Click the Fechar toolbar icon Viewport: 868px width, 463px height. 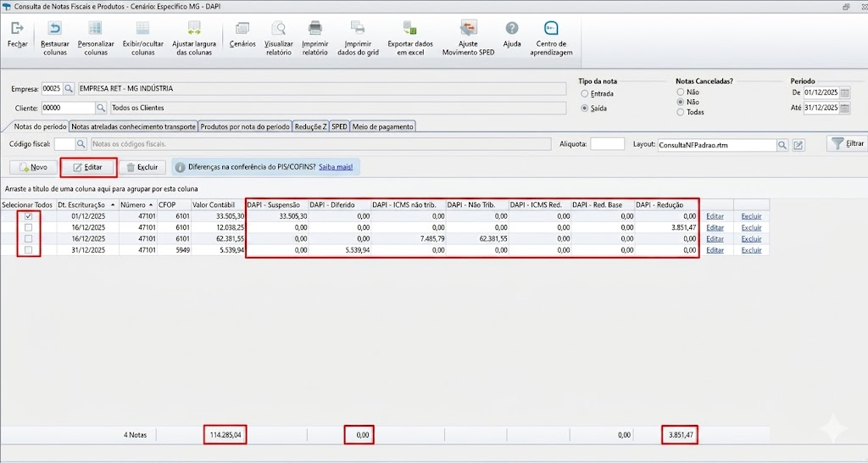[x=17, y=28]
